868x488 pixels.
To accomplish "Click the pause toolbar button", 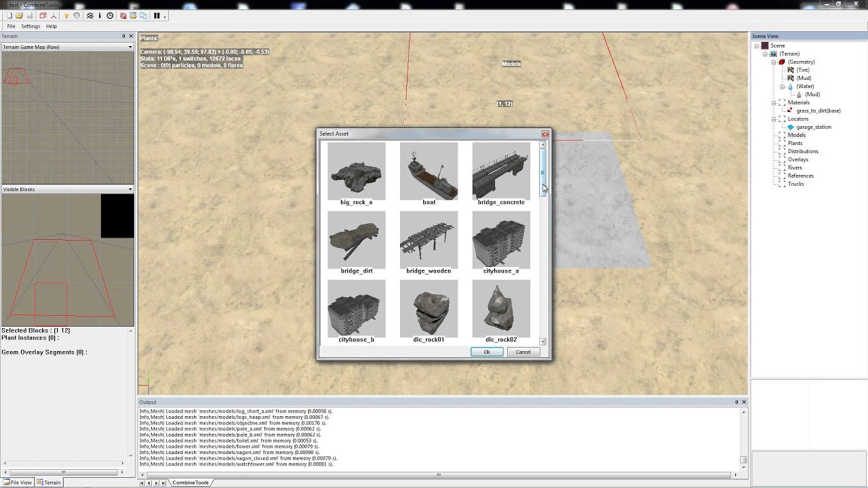I will point(157,16).
